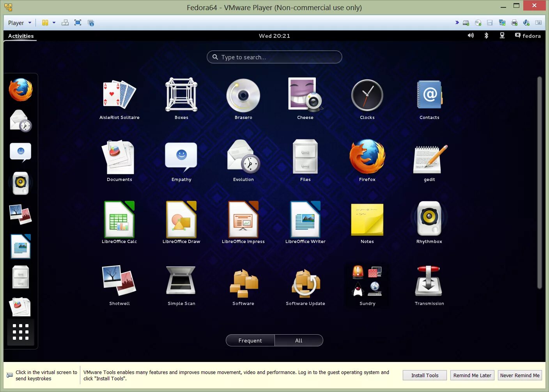Screen dimensions: 549x392
Task: Switch to the Frequent apps tab
Action: tap(250, 341)
